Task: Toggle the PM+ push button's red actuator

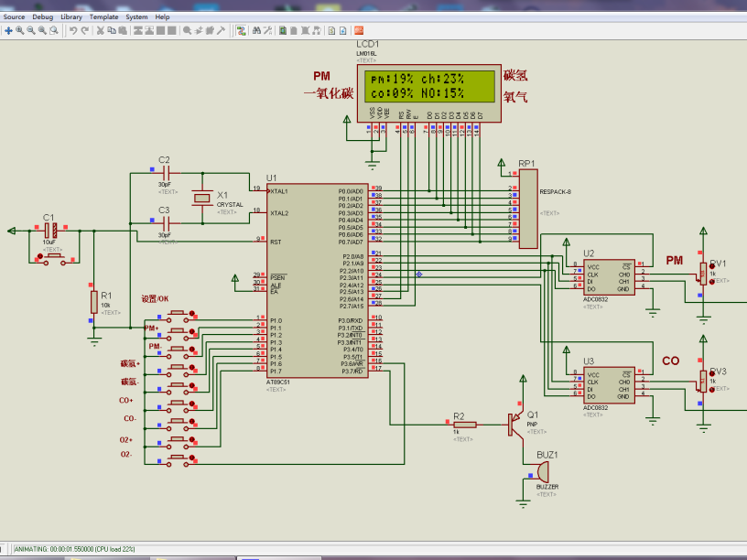Action: tap(194, 332)
